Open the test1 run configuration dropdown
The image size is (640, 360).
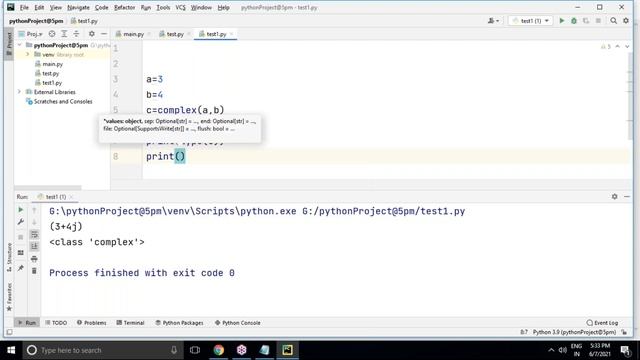pos(531,21)
